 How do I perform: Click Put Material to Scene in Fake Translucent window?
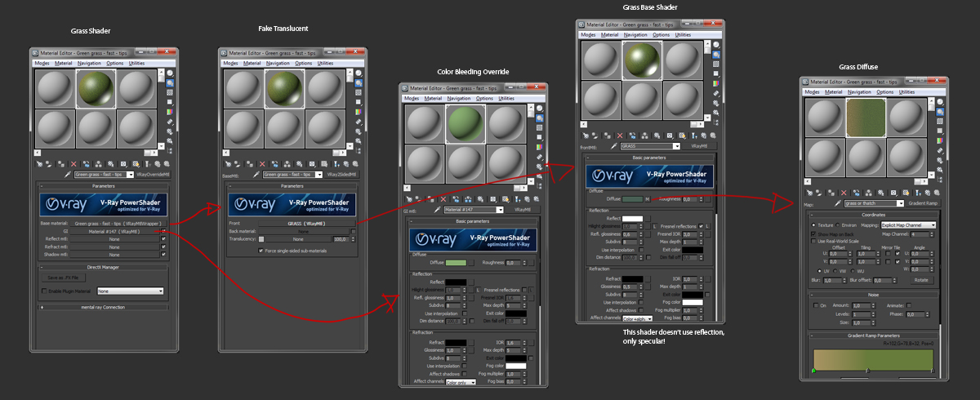click(238, 163)
